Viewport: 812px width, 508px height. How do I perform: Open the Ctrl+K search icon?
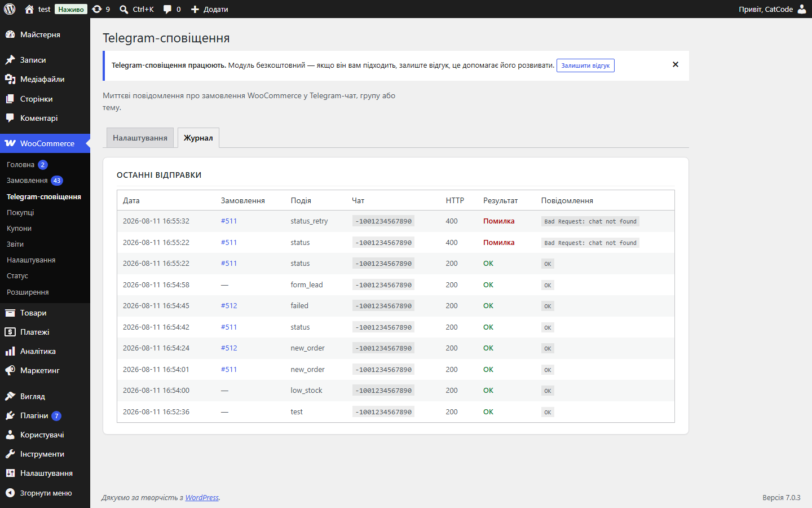point(124,9)
